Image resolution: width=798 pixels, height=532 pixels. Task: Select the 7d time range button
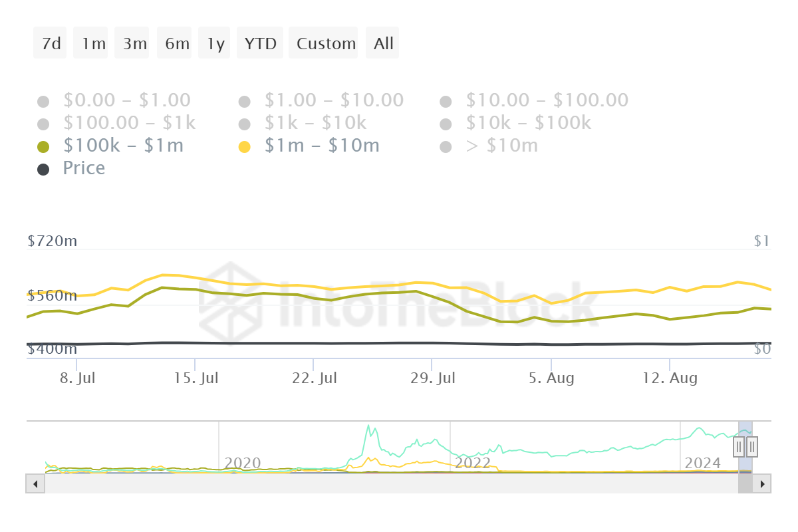click(51, 43)
